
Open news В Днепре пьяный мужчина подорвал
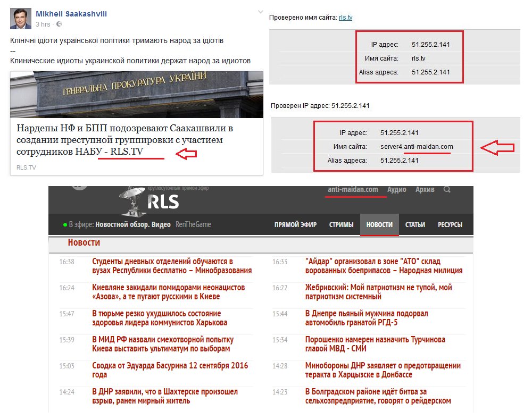[x=367, y=318]
